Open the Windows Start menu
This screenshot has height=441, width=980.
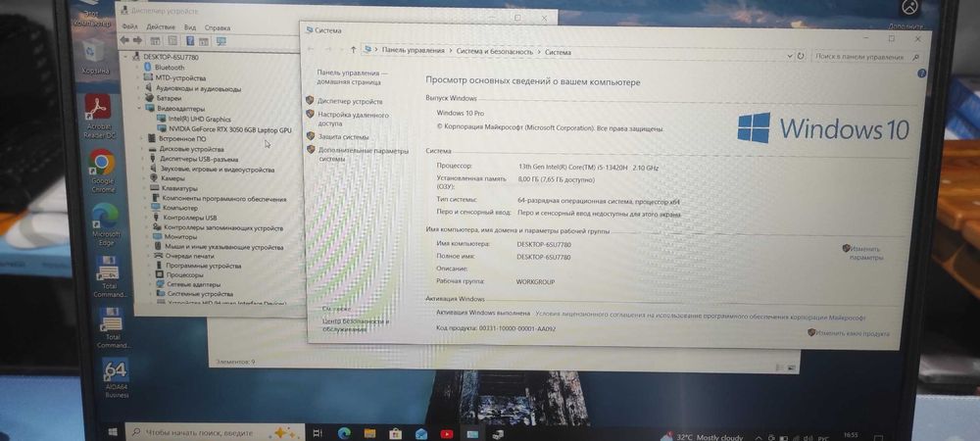click(113, 431)
